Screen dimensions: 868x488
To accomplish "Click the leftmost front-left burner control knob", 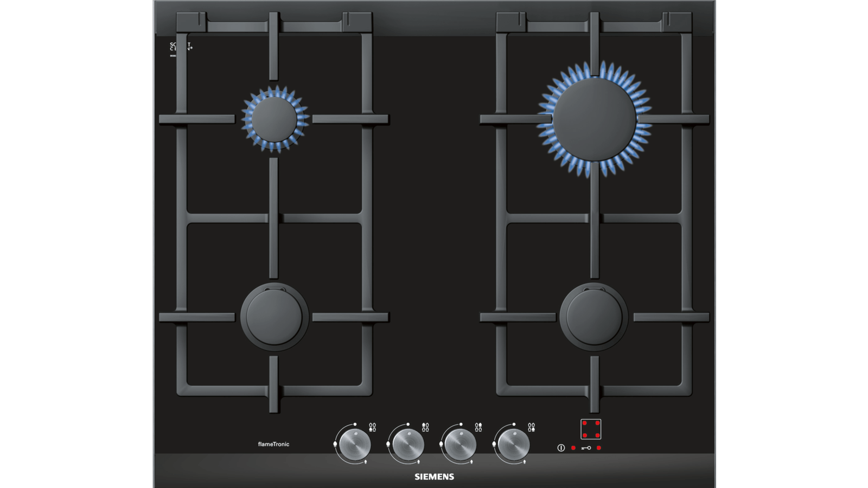I will (x=355, y=445).
